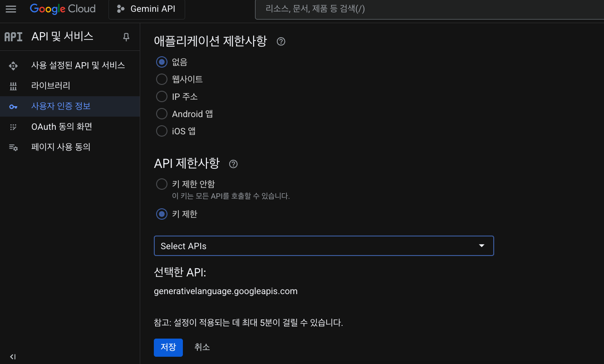
Task: Collapse the sidebar with bottom arrow icon
Action: pos(13,357)
